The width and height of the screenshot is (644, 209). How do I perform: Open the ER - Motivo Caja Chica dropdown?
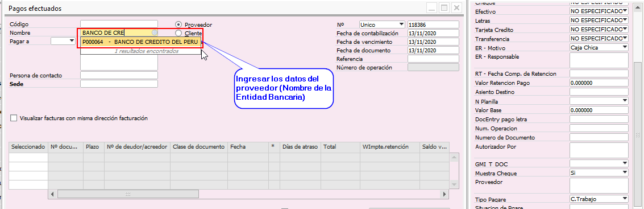625,47
